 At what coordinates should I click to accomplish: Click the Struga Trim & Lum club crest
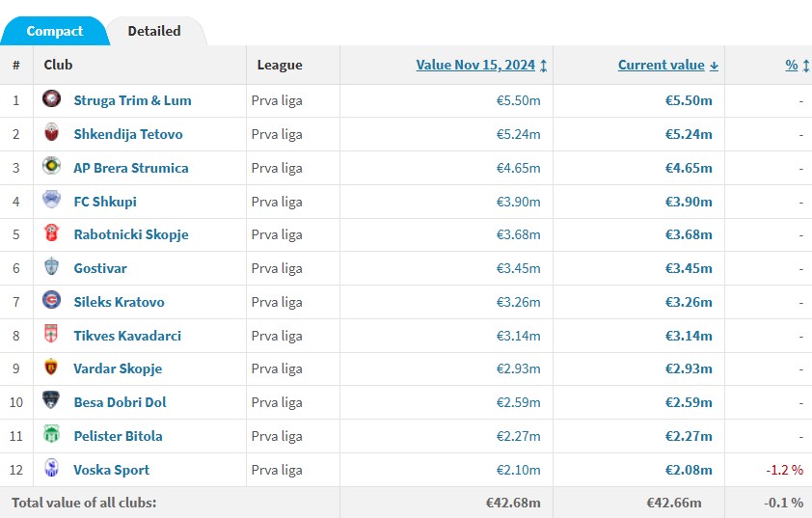coord(51,99)
